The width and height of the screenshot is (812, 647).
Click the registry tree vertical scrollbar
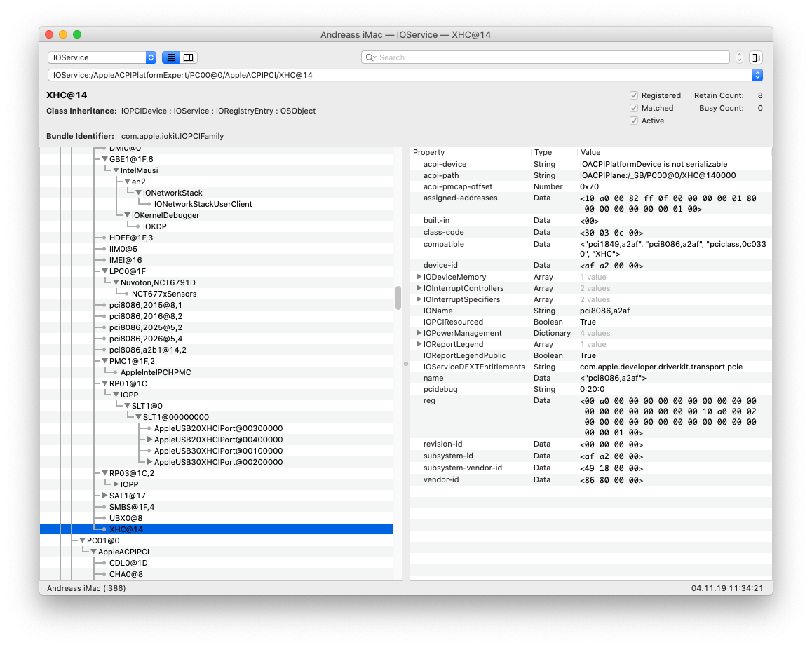click(398, 297)
